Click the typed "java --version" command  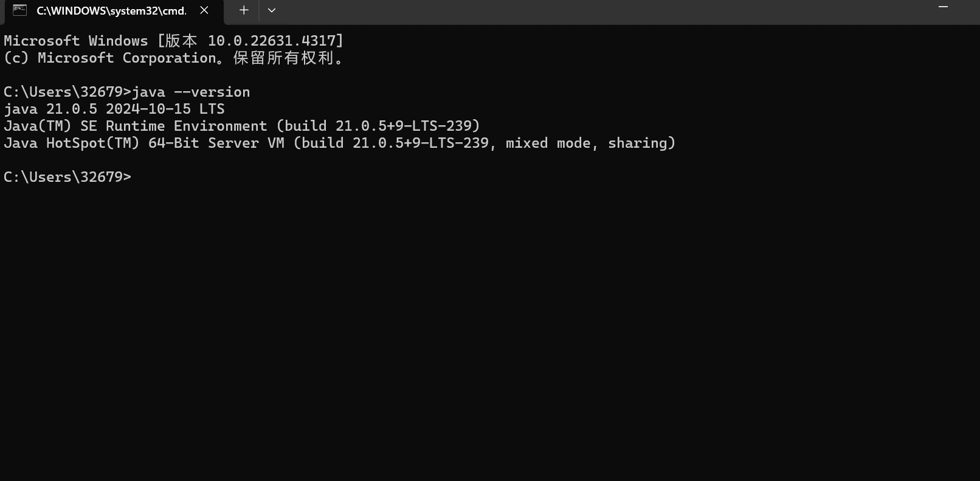click(191, 92)
